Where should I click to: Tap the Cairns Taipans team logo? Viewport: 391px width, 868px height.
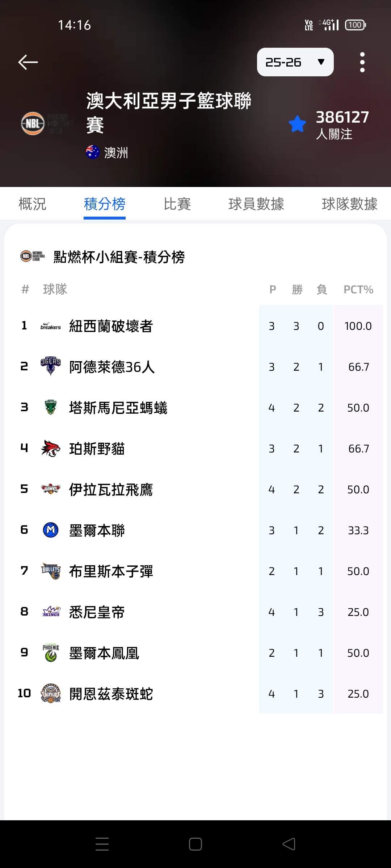coord(51,693)
